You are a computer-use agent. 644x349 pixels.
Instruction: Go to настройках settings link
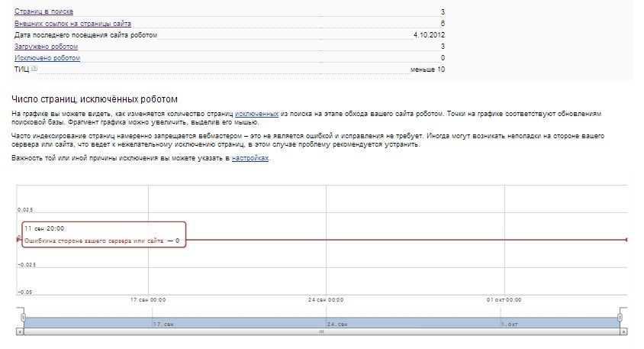coord(250,157)
